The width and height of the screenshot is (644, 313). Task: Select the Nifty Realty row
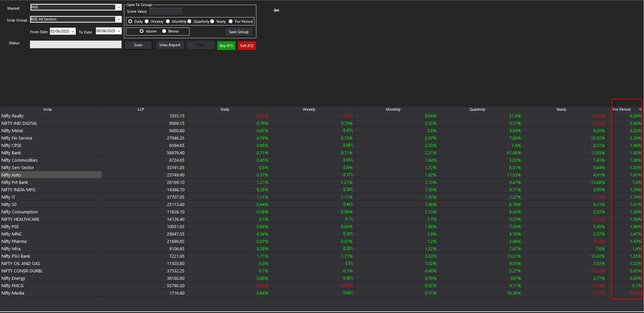[x=321, y=116]
